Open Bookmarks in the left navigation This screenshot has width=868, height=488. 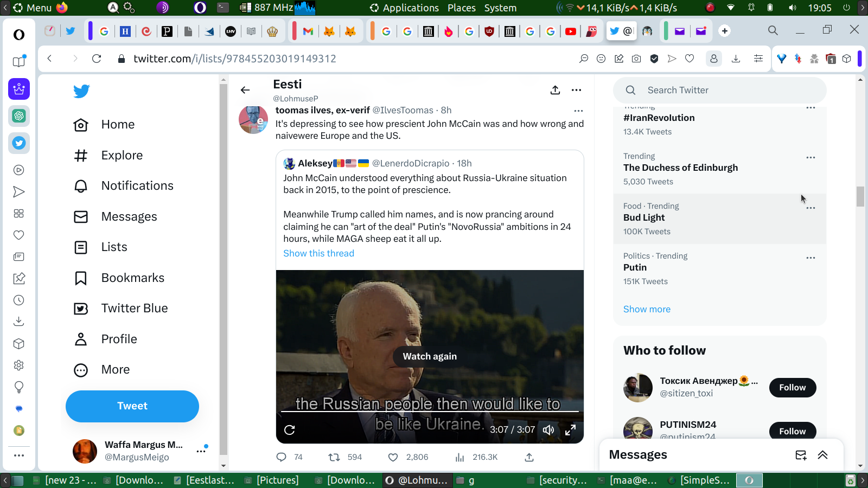click(x=119, y=278)
